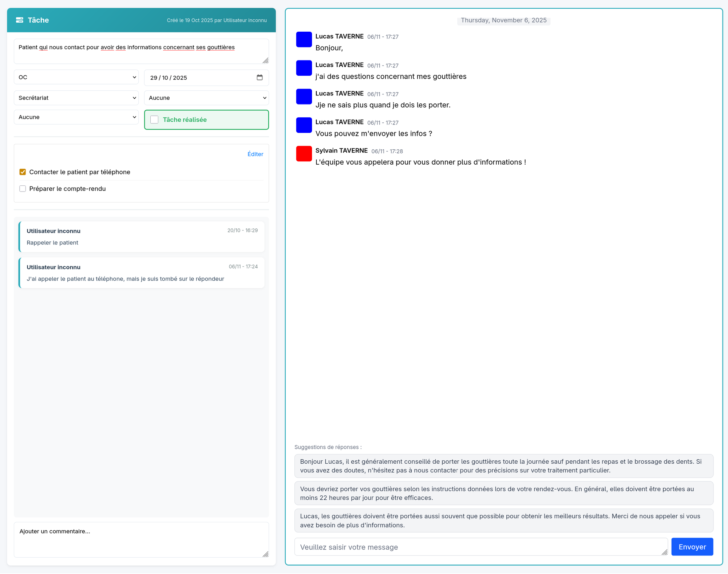Click the resize handle of description textarea

265,60
